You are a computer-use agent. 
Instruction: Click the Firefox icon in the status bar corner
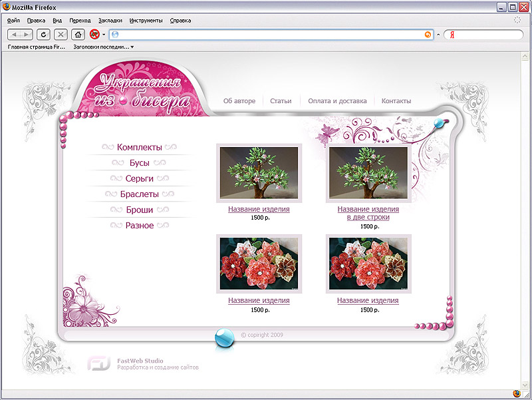coord(517,393)
